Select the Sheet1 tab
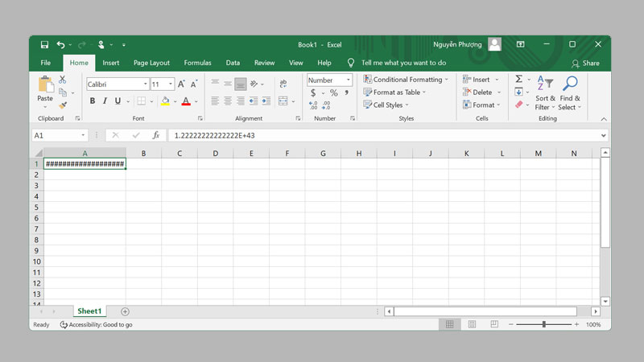Image resolution: width=644 pixels, height=362 pixels. (89, 311)
